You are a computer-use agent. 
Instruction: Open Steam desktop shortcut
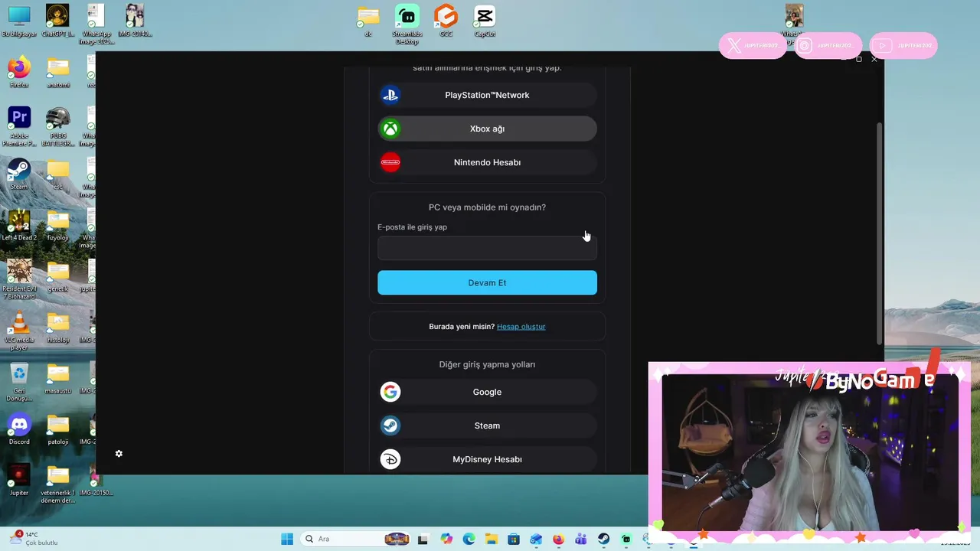click(19, 174)
